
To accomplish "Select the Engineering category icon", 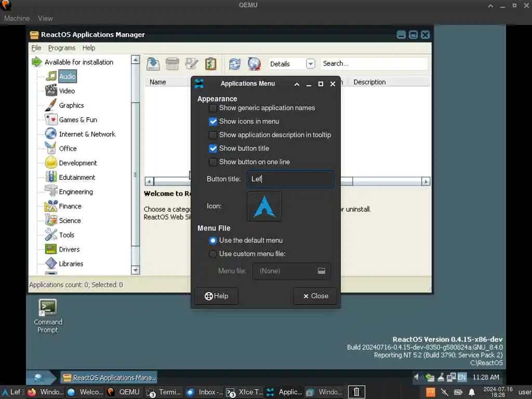I will click(51, 191).
